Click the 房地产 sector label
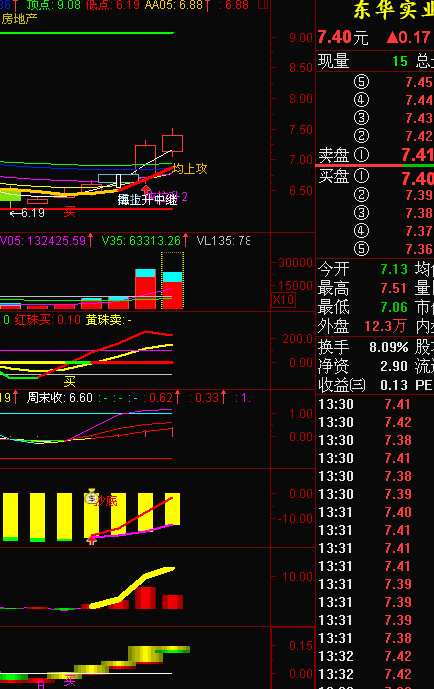The image size is (434, 689). tap(19, 19)
